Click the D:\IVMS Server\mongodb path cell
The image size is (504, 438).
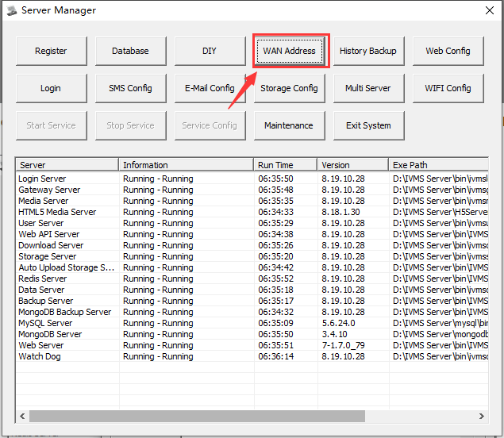click(x=441, y=334)
